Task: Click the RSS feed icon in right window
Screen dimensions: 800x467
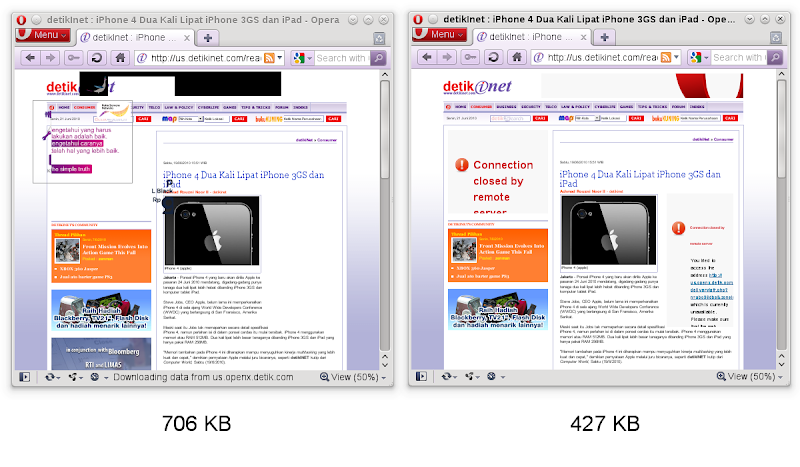Action: [x=666, y=58]
